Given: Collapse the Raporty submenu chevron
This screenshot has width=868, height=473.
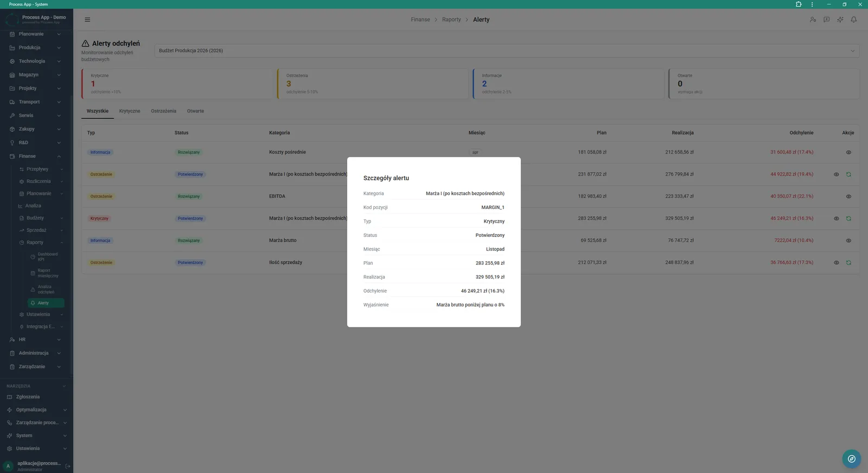Looking at the screenshot, I should point(61,243).
